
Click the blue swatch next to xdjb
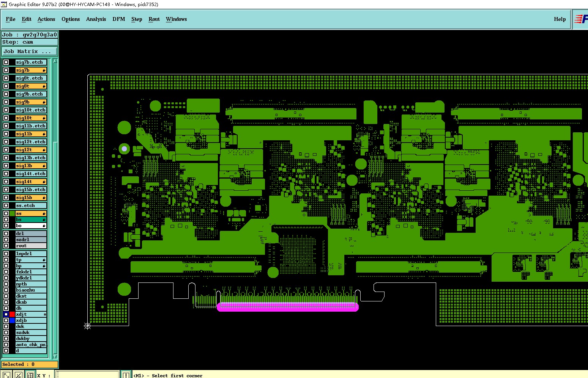pos(12,320)
